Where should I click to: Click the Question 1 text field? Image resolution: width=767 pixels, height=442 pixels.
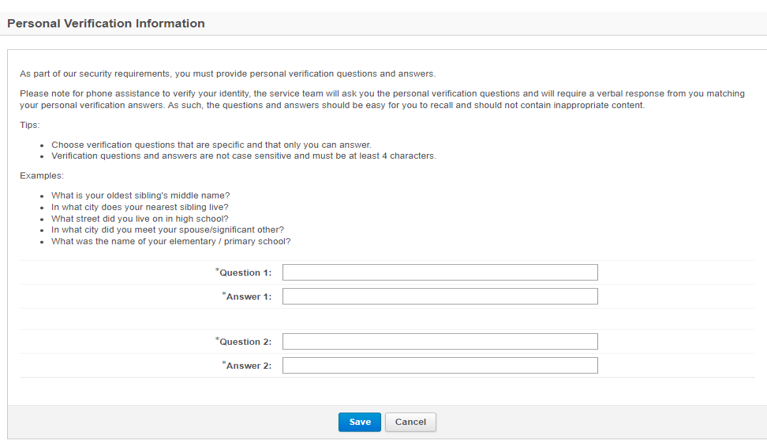440,272
